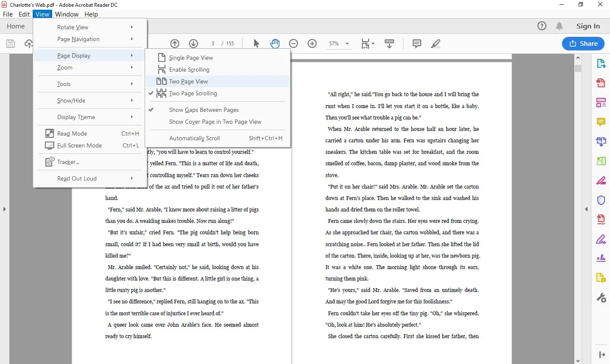610x364 pixels.
Task: Switch to the Home tab
Action: click(16, 26)
